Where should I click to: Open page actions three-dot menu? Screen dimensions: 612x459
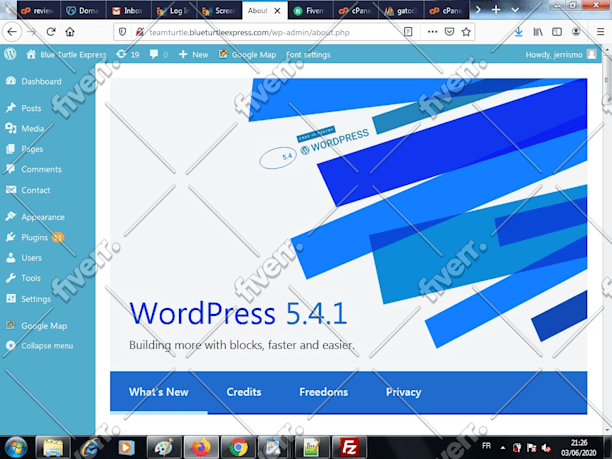(432, 32)
